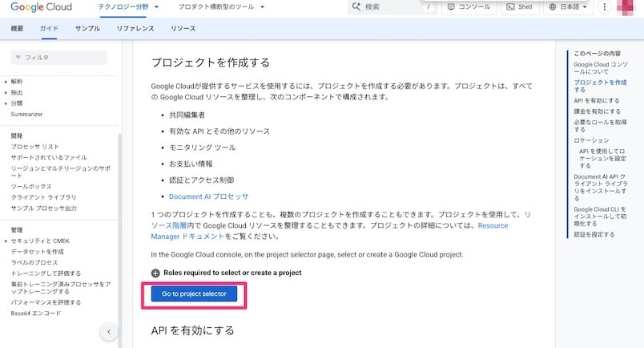Viewport: 644px width, 348px height.
Task: Open ツールボックス sidebar item
Action: coord(31,187)
